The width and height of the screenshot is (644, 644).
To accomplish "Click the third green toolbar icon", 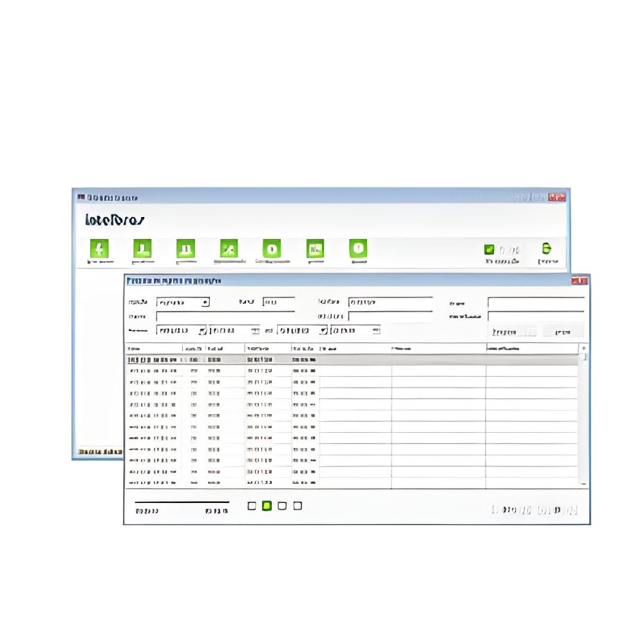I will pyautogui.click(x=185, y=249).
